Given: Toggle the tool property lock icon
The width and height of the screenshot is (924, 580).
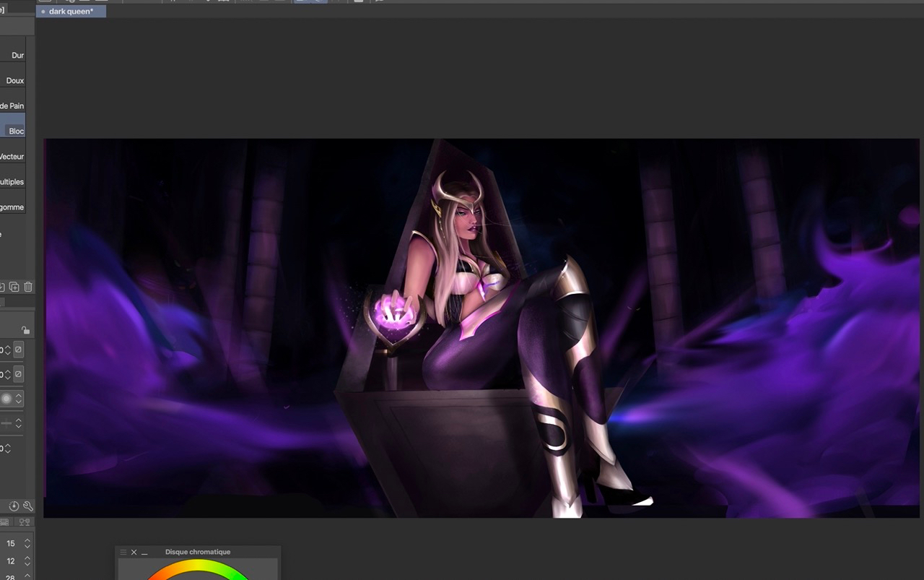Looking at the screenshot, I should coord(25,330).
